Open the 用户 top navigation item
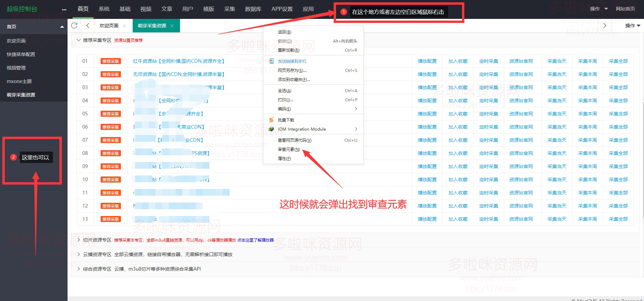Screen dimensions: 644x301 point(188,9)
